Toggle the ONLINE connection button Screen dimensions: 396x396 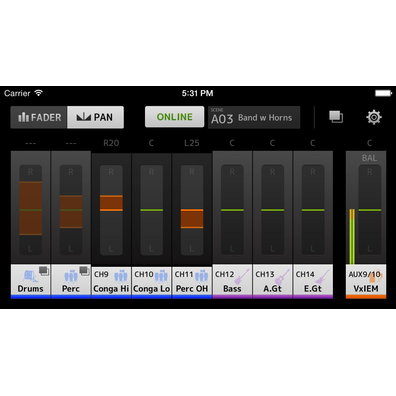click(x=174, y=117)
